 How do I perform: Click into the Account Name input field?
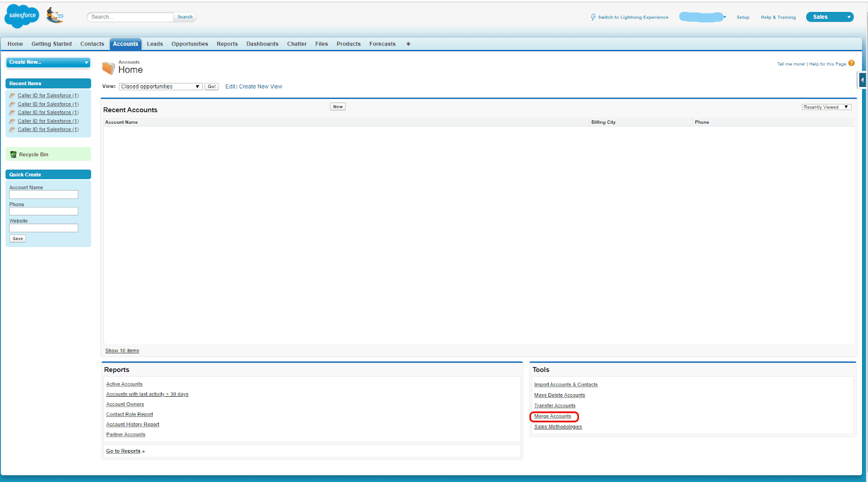tap(43, 194)
